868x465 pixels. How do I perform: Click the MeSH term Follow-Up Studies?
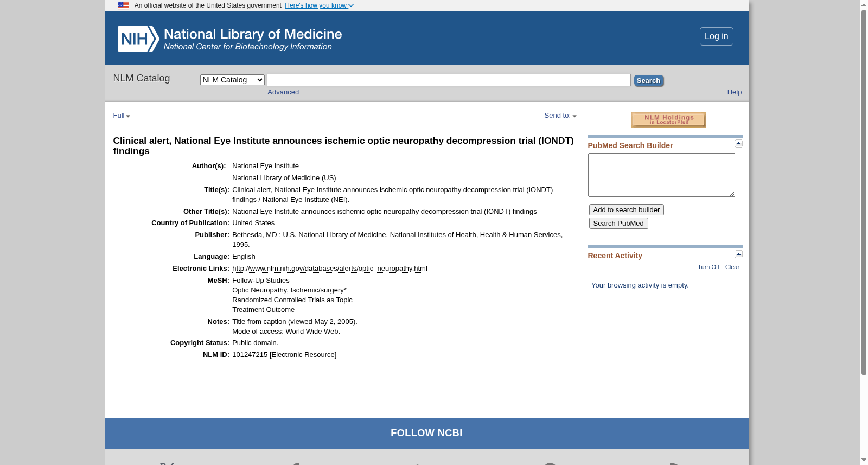(260, 281)
